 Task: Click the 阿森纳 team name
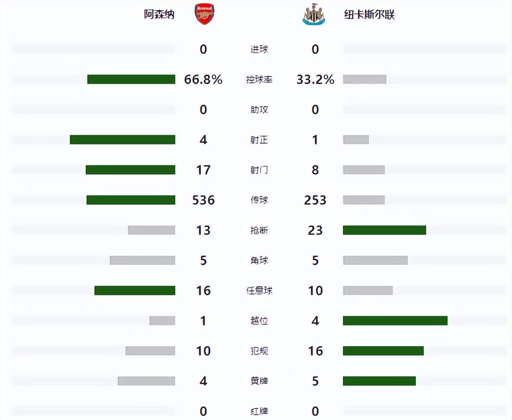click(x=159, y=15)
